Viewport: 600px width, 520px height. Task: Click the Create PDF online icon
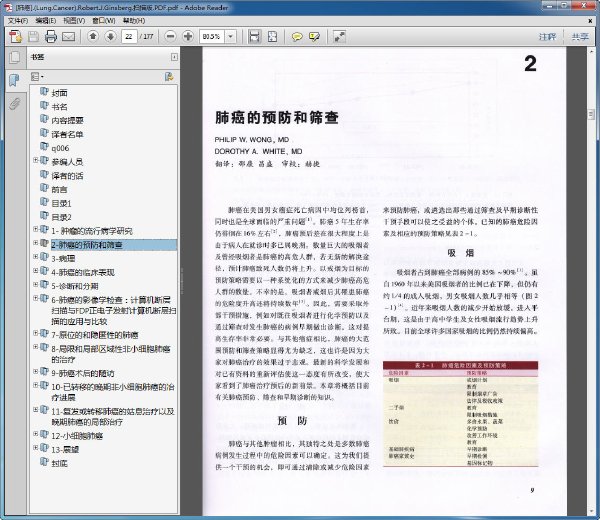[x=15, y=37]
